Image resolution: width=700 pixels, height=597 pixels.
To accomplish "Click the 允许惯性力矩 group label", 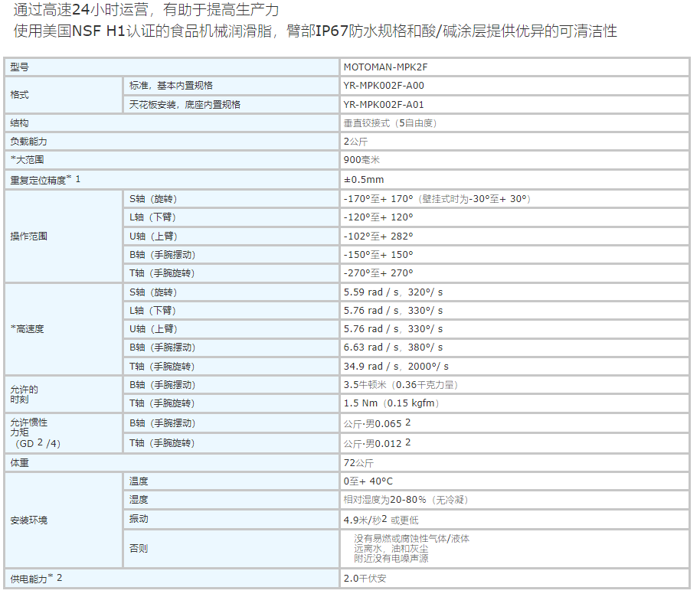I will click(x=35, y=432).
